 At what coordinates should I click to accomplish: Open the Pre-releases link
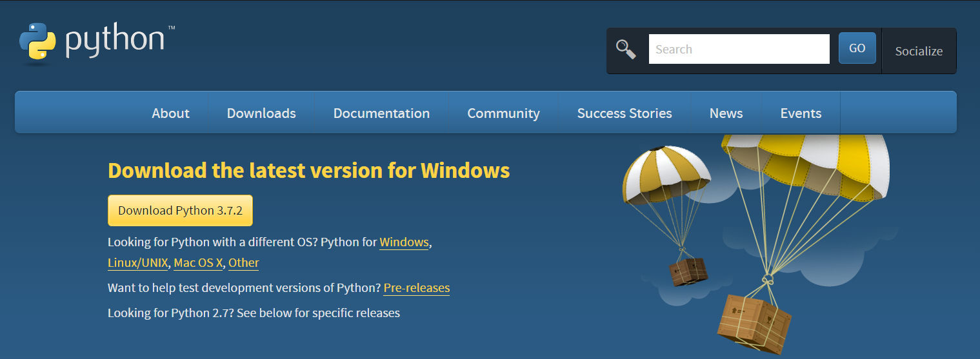416,287
